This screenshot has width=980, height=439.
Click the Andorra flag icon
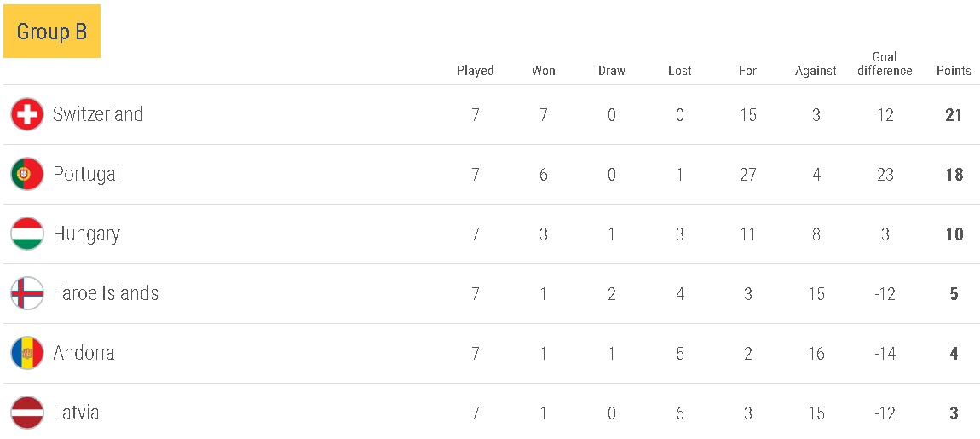click(x=27, y=353)
